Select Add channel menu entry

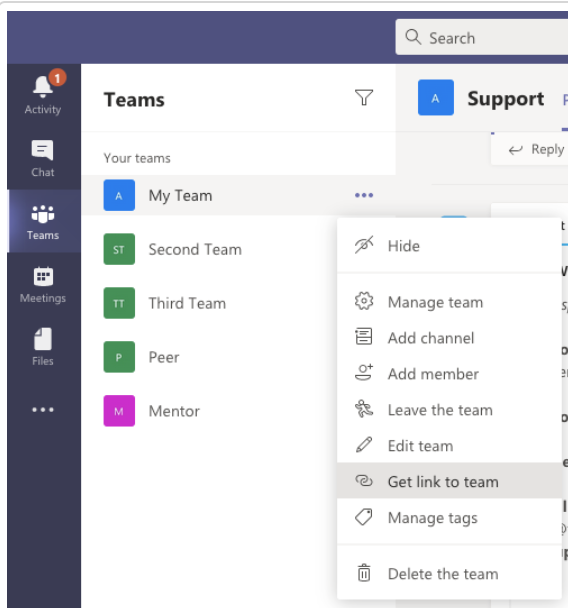[x=449, y=338]
